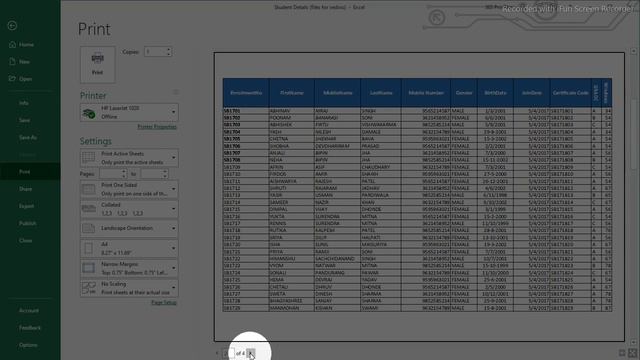Open the HP LaserJet printer dropdown
640x360 pixels.
(129, 112)
